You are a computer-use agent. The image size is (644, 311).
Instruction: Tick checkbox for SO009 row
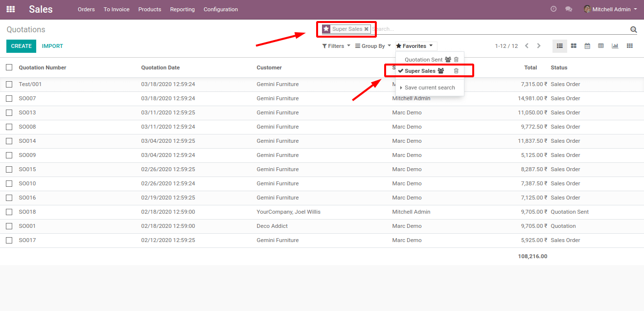[9, 155]
